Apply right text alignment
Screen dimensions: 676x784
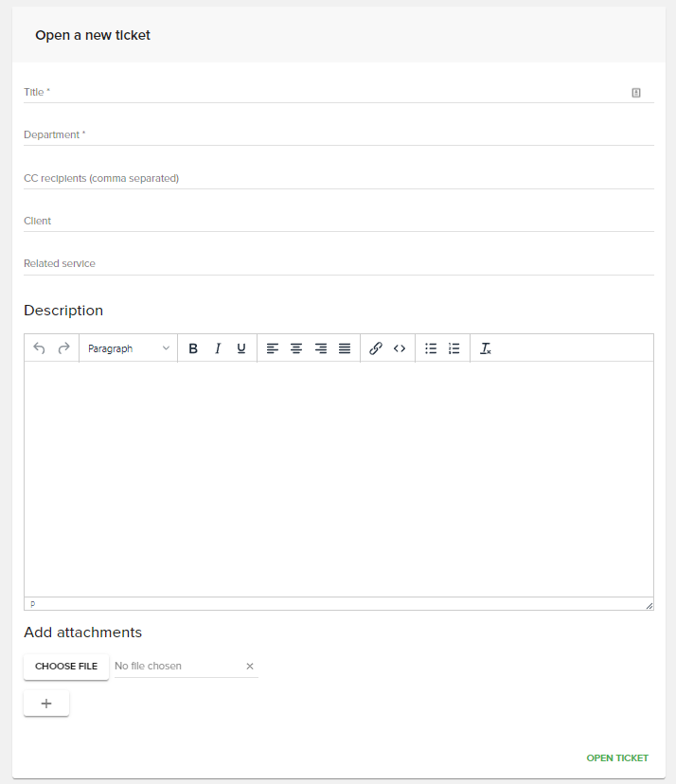pyautogui.click(x=320, y=347)
